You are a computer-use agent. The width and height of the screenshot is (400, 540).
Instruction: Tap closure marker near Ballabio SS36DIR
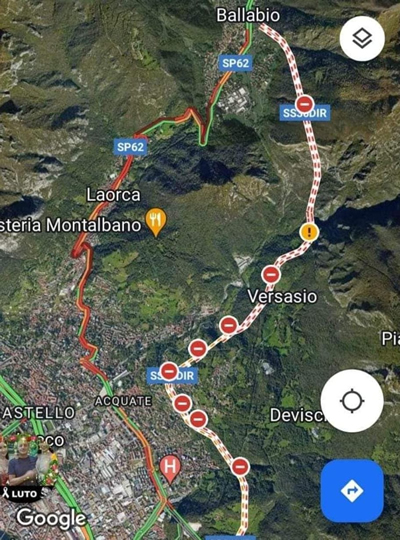pyautogui.click(x=305, y=104)
